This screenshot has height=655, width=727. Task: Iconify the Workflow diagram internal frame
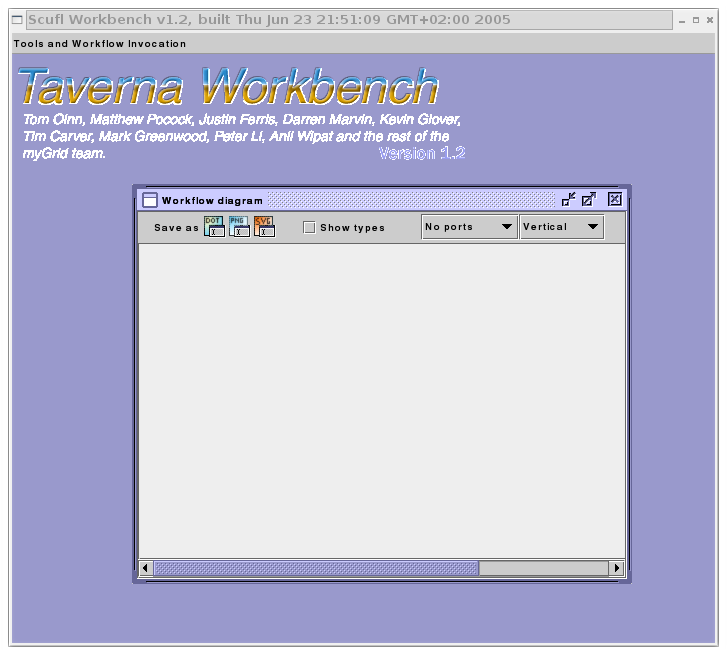point(568,199)
